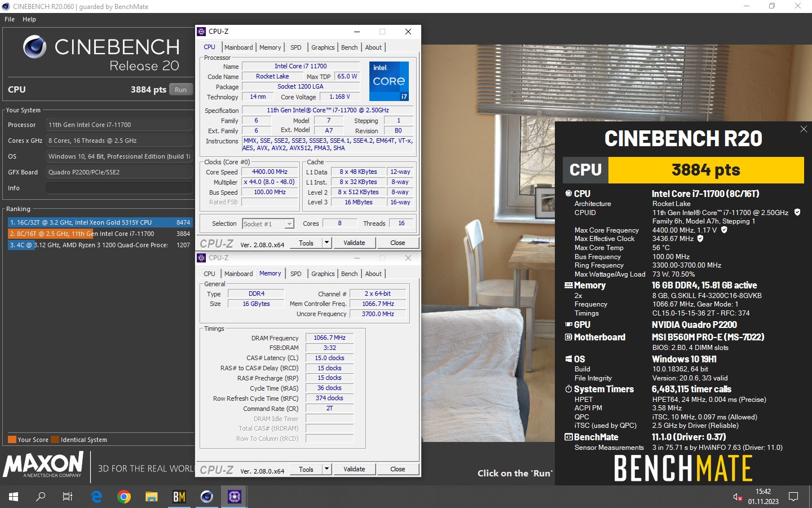
Task: Open taskbar Search
Action: point(41,497)
